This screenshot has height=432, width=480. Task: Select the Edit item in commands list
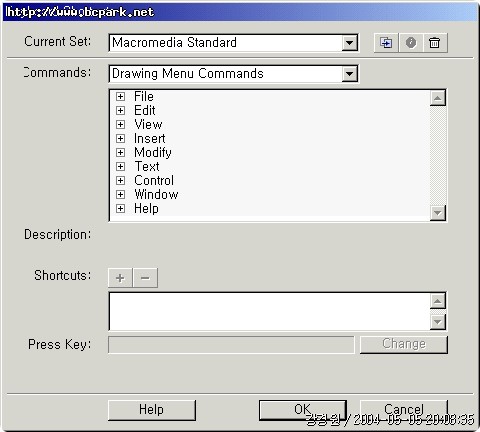pyautogui.click(x=145, y=111)
